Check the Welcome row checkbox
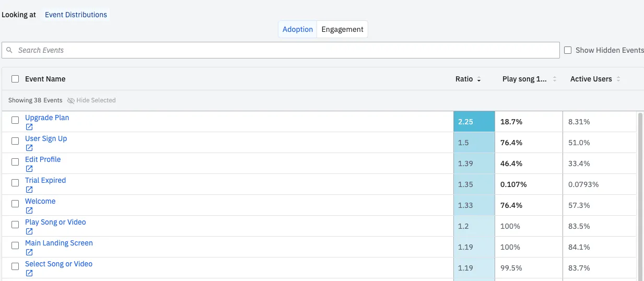 point(15,204)
